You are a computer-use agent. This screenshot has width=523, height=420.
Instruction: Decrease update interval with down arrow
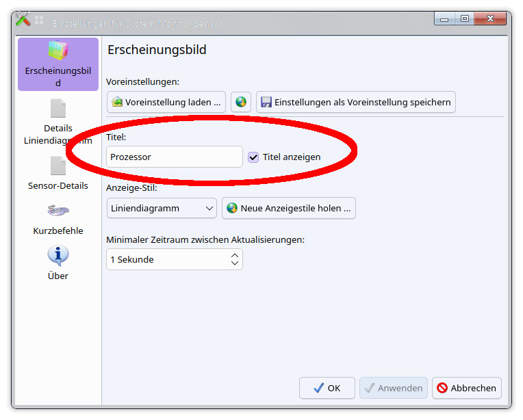(235, 263)
